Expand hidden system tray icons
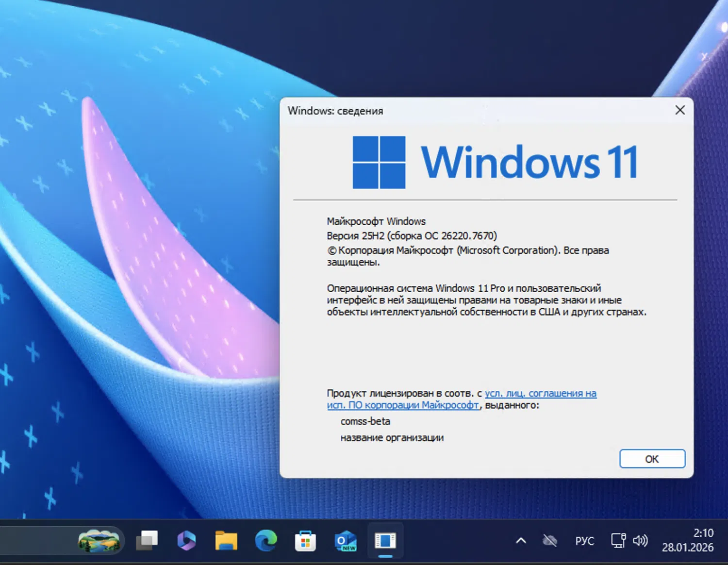728x565 pixels. [520, 540]
